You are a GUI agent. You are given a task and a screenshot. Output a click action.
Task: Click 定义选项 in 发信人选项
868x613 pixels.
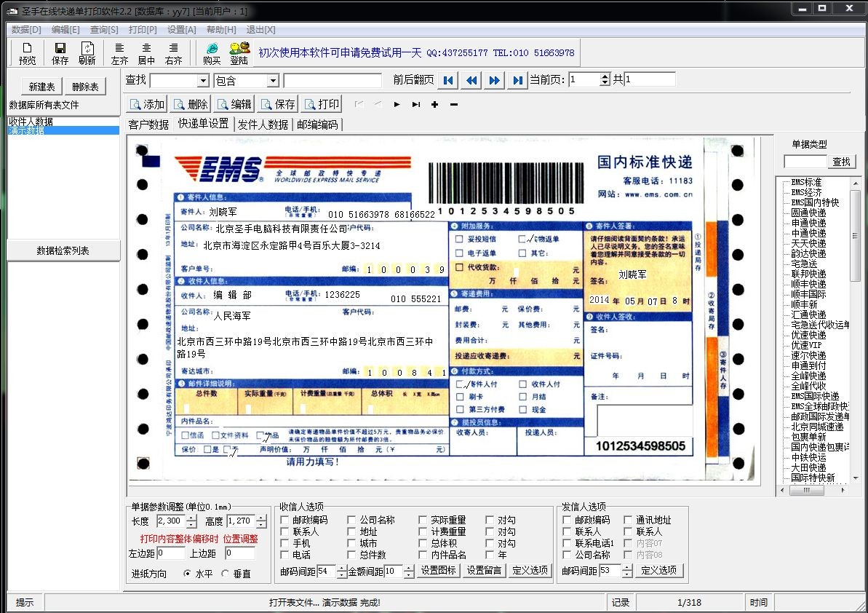pos(658,570)
